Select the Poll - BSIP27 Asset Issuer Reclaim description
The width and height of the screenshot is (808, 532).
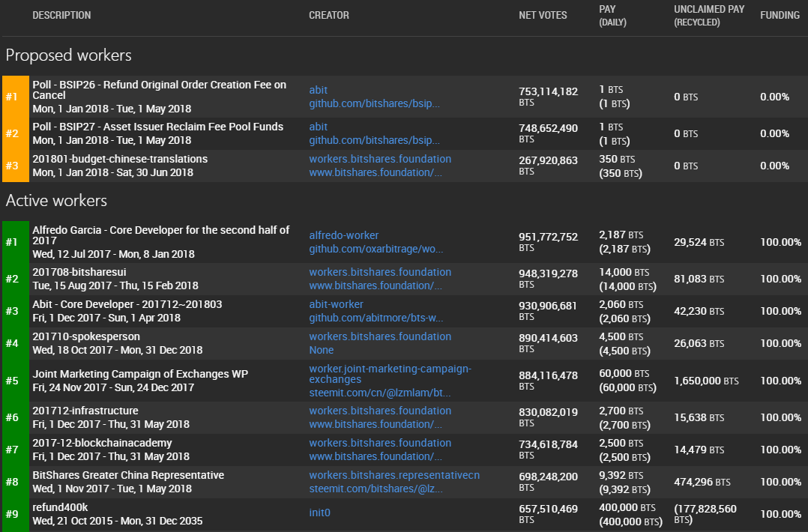click(157, 127)
